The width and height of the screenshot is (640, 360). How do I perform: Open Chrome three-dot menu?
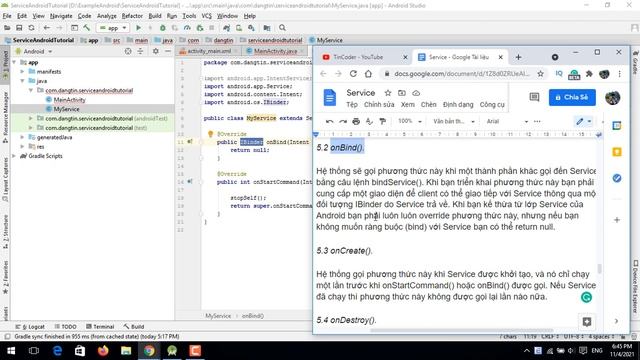620,74
